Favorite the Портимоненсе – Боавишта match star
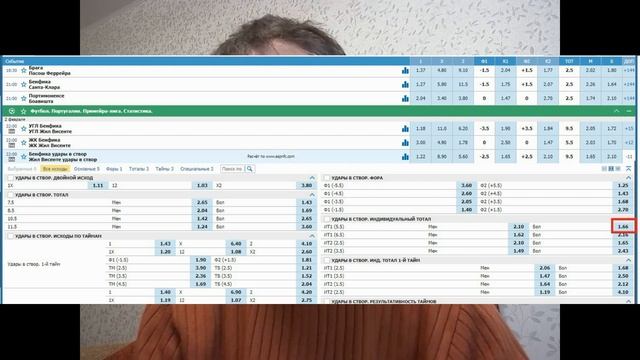 click(24, 98)
